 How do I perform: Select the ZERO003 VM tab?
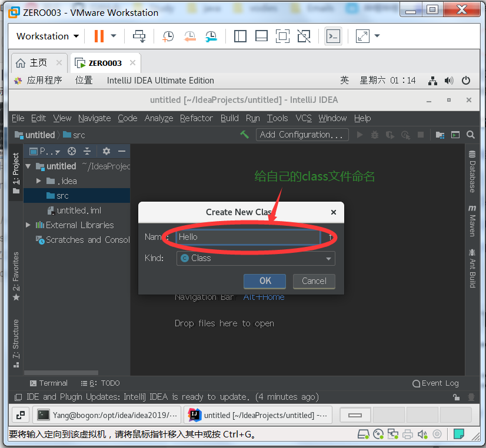point(105,63)
